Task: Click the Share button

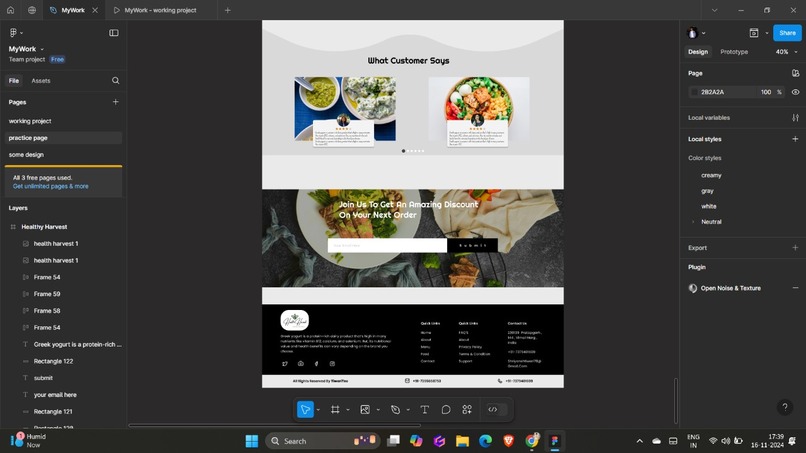Action: (787, 33)
